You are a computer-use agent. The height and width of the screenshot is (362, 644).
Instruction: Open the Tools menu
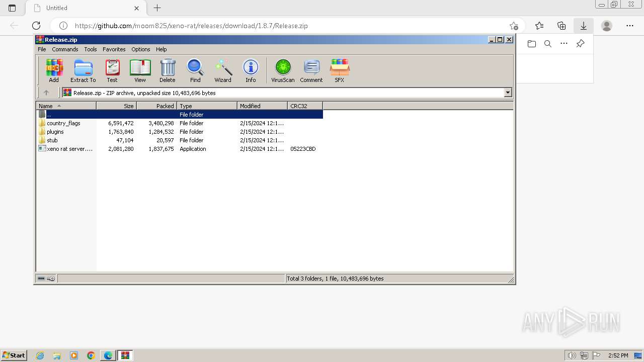[91, 49]
